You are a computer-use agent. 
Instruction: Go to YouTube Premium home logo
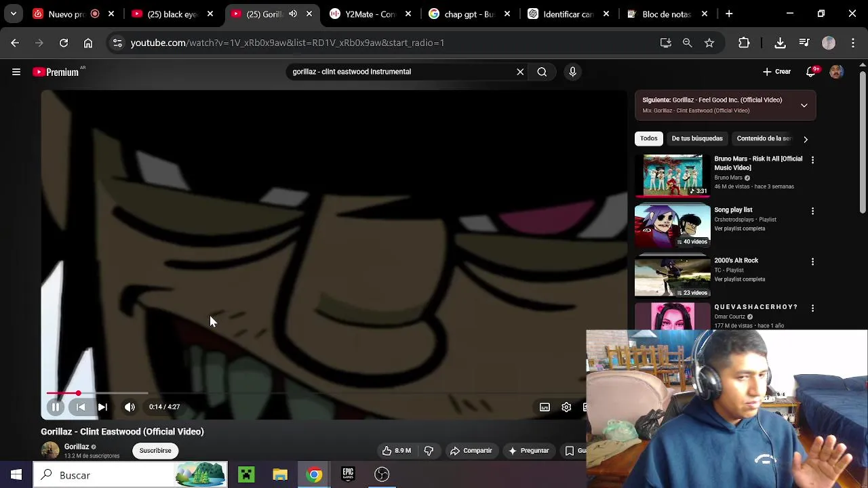pos(56,72)
